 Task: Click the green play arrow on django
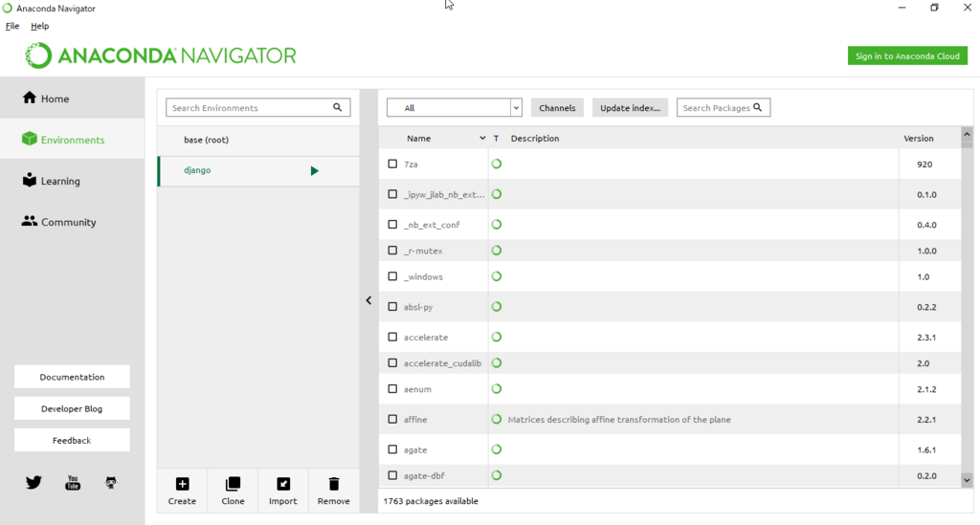click(314, 170)
